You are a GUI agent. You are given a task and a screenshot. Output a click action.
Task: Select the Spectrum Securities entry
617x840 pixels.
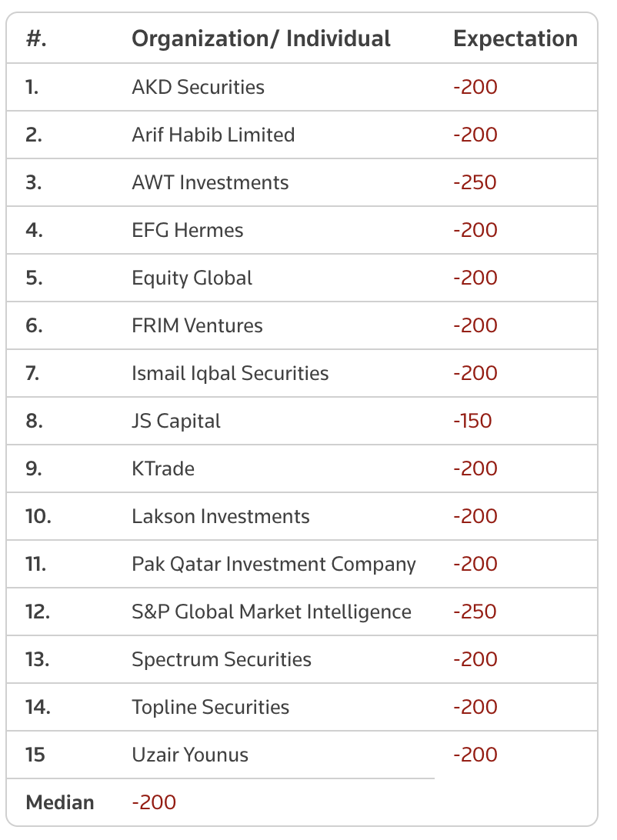coord(222,659)
